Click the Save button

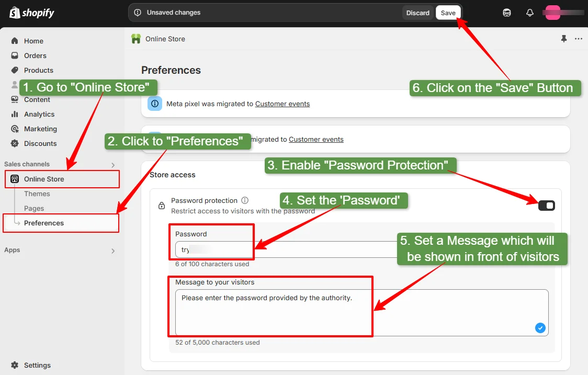tap(448, 13)
